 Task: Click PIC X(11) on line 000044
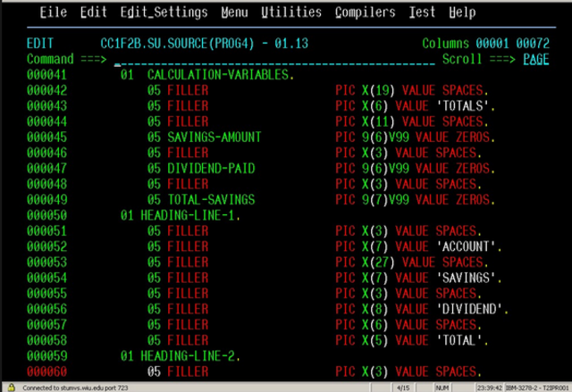coord(365,121)
